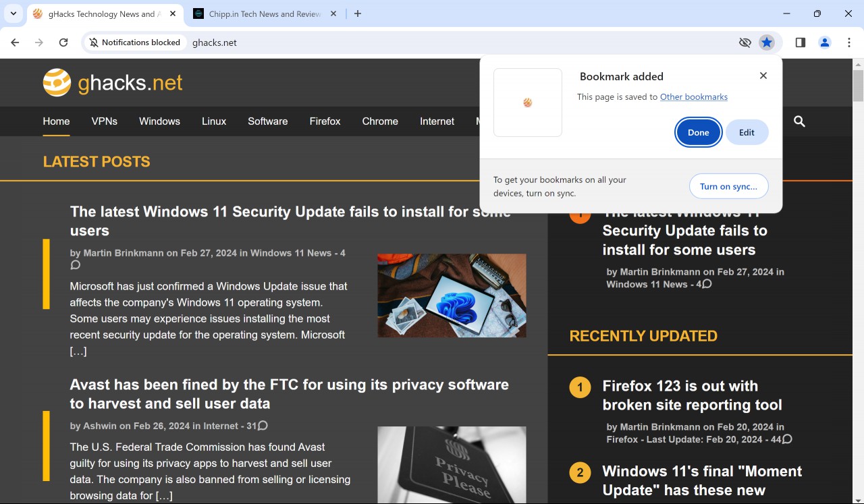This screenshot has height=504, width=864.
Task: Click the RECENTLY UPDATED heading
Action: click(643, 336)
